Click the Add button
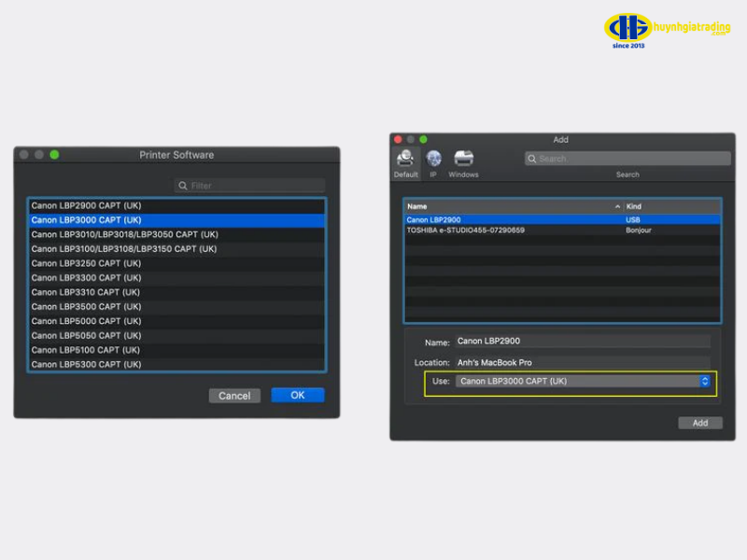The image size is (747, 560). click(x=699, y=423)
